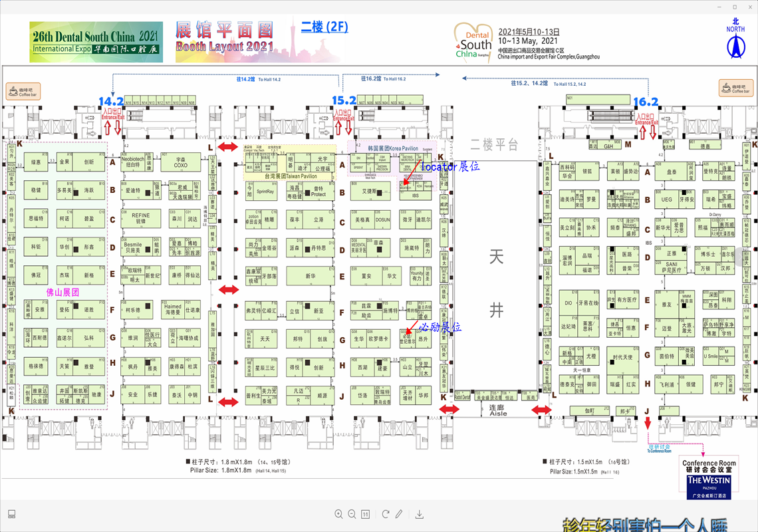Click the 'U Smile' booth
758x532 pixels.
point(710,356)
